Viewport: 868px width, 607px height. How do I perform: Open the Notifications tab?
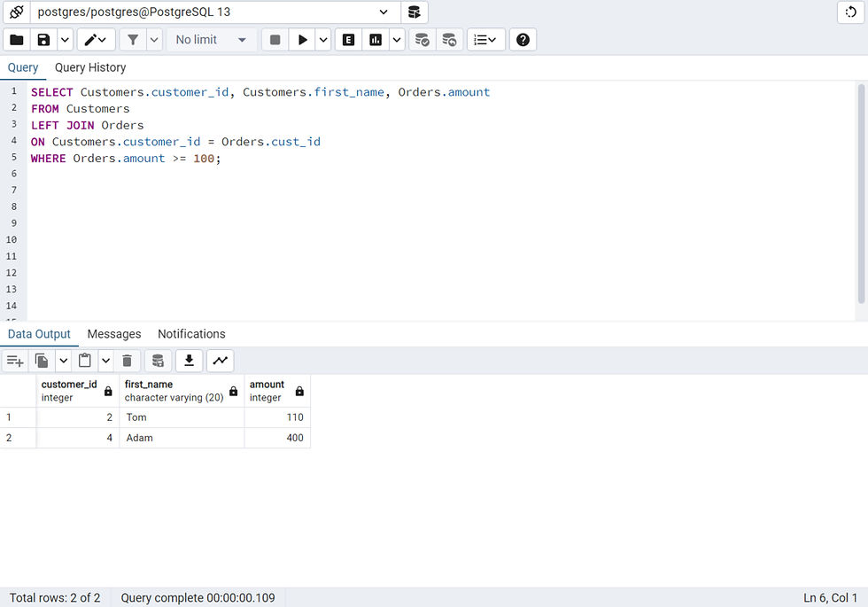191,334
